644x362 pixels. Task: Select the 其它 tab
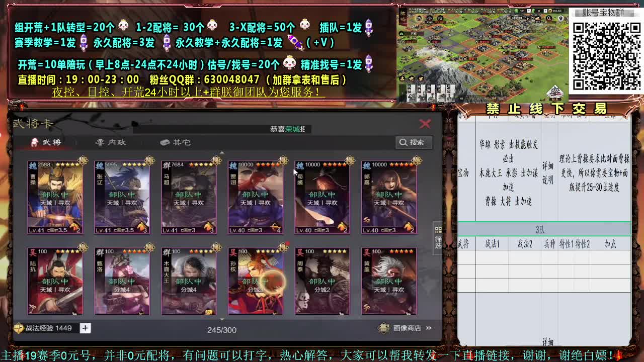click(175, 142)
